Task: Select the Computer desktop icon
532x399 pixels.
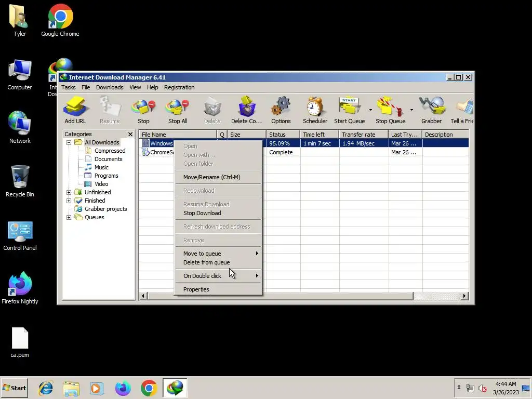Action: [20, 75]
